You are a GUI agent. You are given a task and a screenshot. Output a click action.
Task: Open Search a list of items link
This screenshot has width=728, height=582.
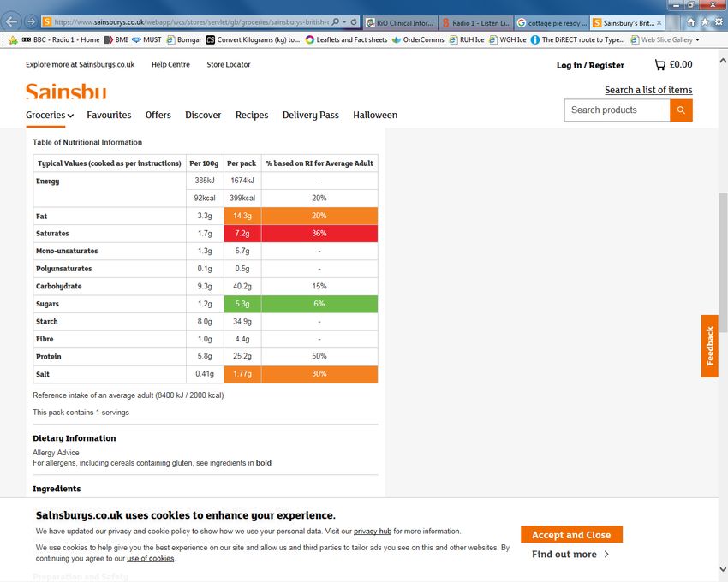(648, 90)
